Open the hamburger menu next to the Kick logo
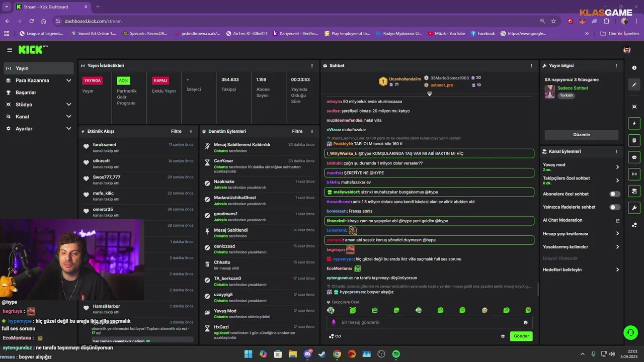644x362 pixels. point(10,50)
